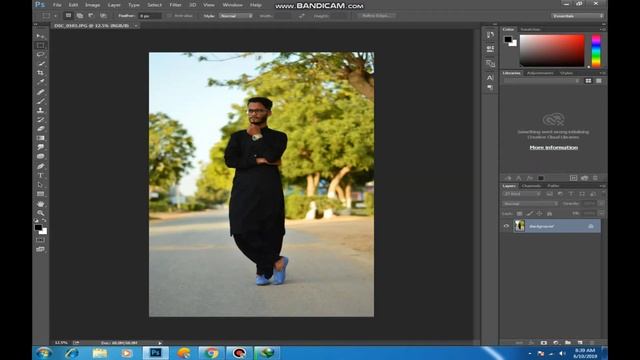Select the Pen tool
This screenshot has height=360, width=640.
point(40,167)
